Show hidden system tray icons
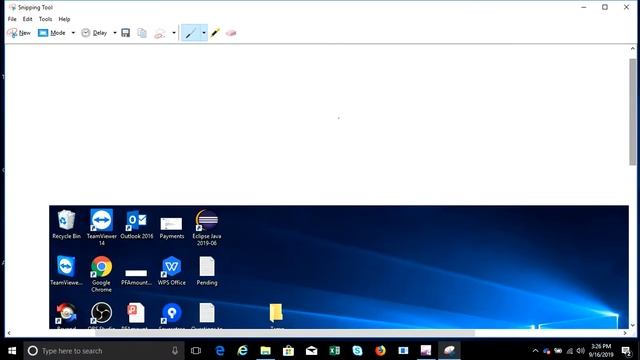 535,351
